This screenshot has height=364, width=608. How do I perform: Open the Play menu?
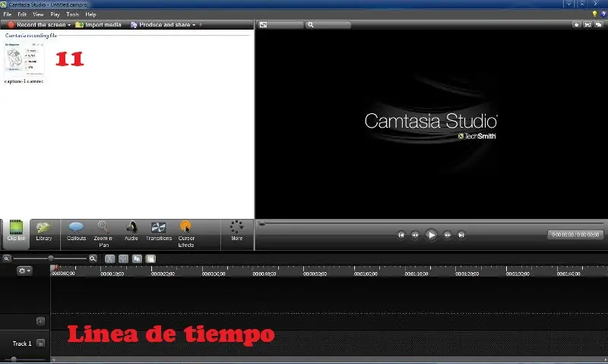55,14
